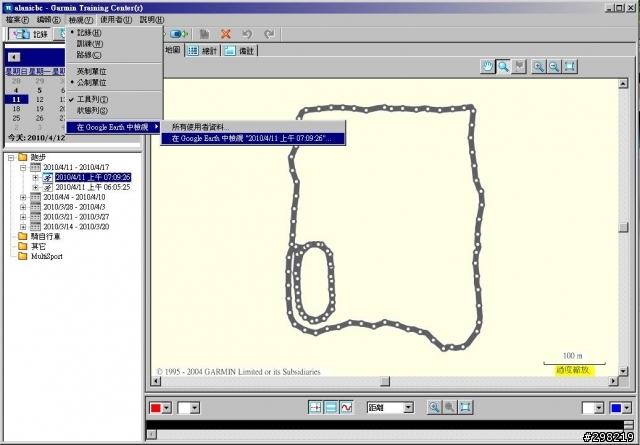Select day 11 in the calendar
The image size is (640, 445).
click(16, 99)
